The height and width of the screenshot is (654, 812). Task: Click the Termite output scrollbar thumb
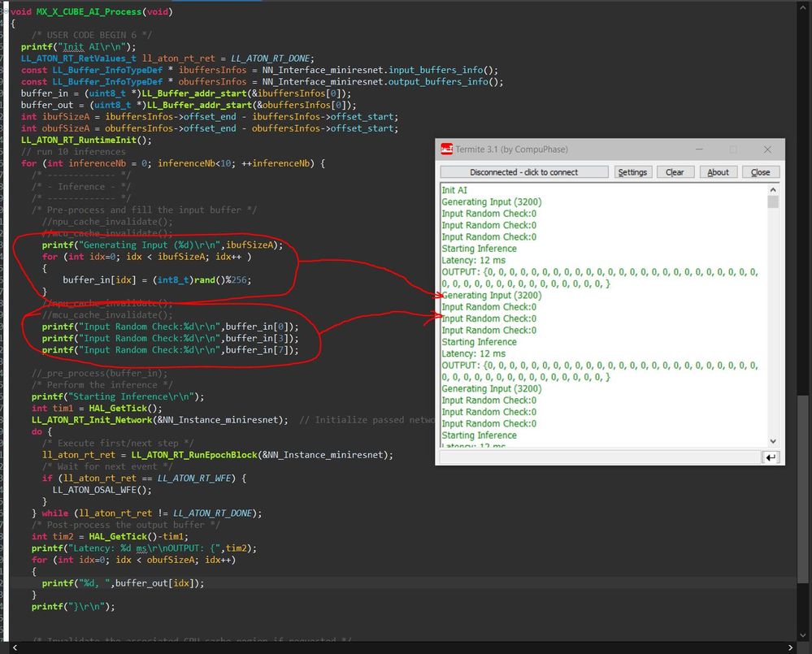tap(773, 202)
